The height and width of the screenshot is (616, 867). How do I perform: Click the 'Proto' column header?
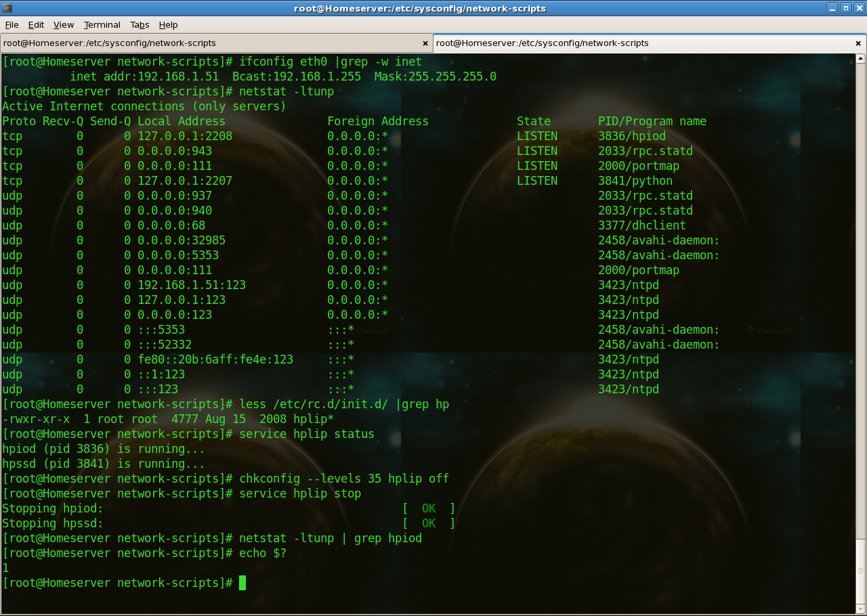19,121
